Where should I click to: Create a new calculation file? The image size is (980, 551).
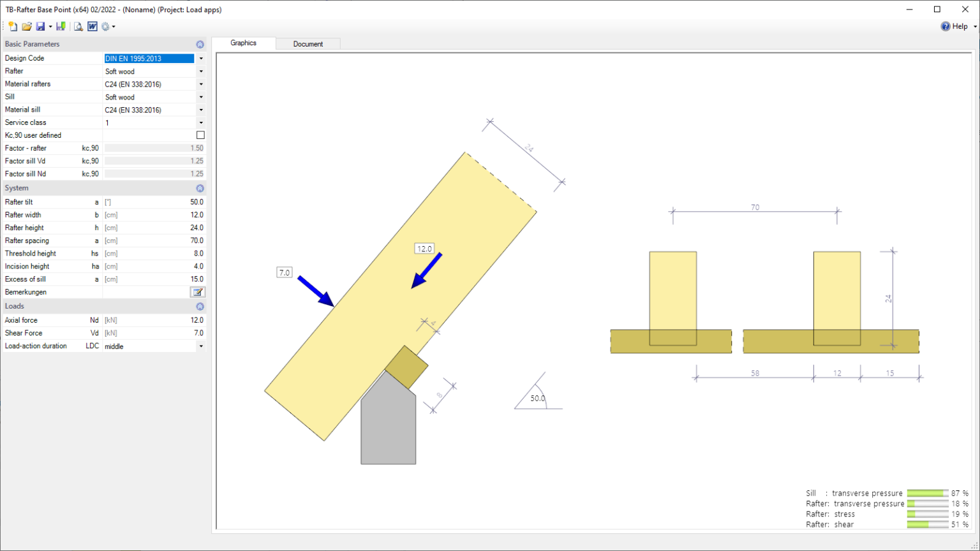12,26
